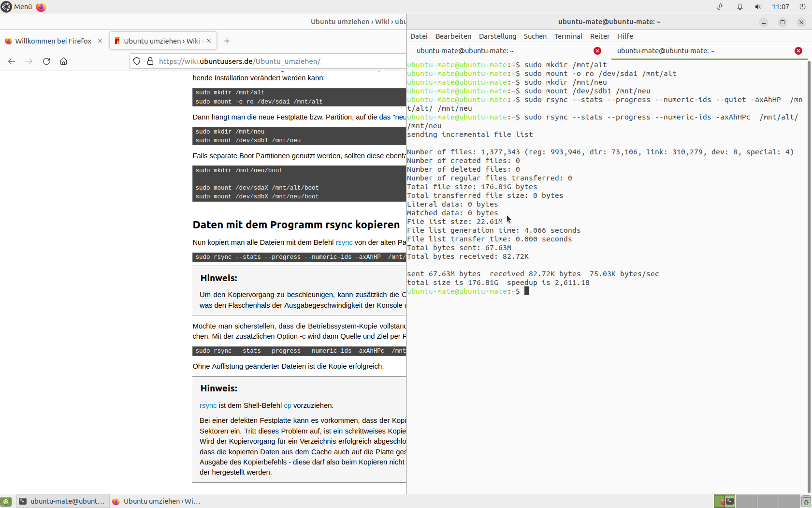Switch to the 'Willkommen bei Firefox' tab
Screen dimensions: 812x508
pyautogui.click(x=53, y=41)
